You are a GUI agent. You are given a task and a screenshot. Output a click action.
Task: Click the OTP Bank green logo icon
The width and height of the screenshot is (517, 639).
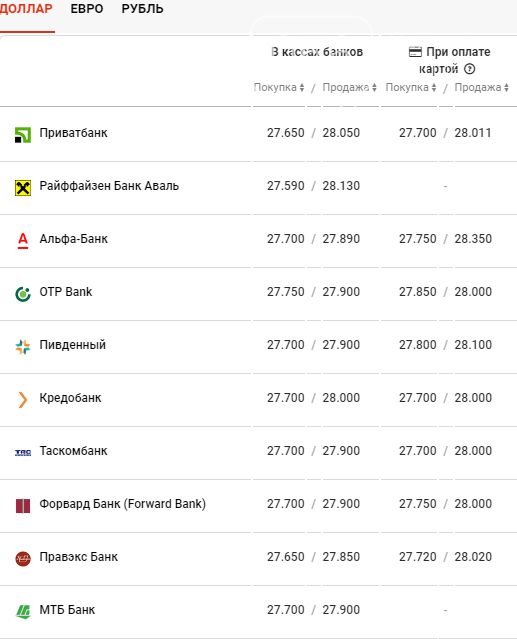coord(23,294)
